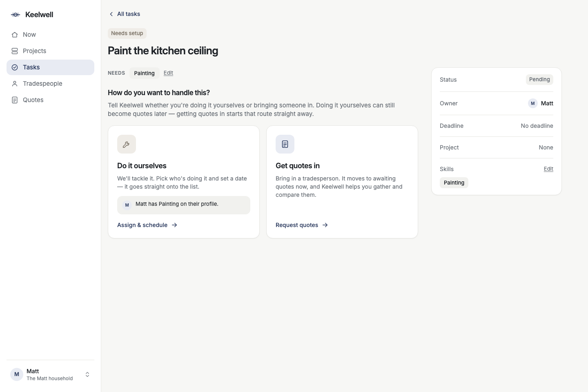Click the Pending status badge
The width and height of the screenshot is (588, 392).
click(539, 80)
